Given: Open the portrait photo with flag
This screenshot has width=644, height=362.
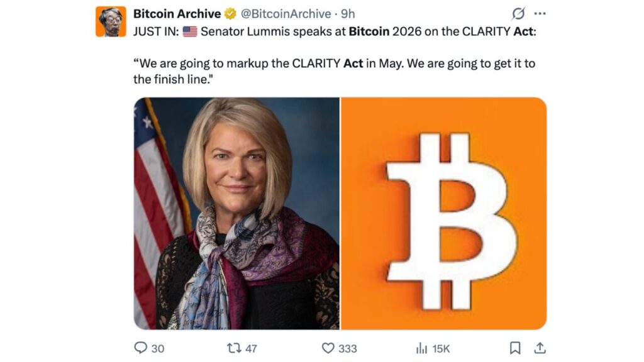Looking at the screenshot, I should (x=236, y=214).
